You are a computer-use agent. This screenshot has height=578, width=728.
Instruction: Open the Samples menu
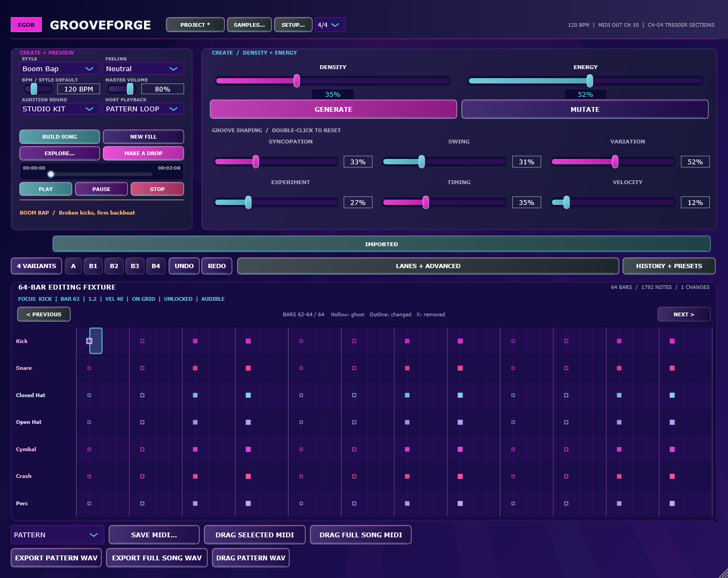249,25
